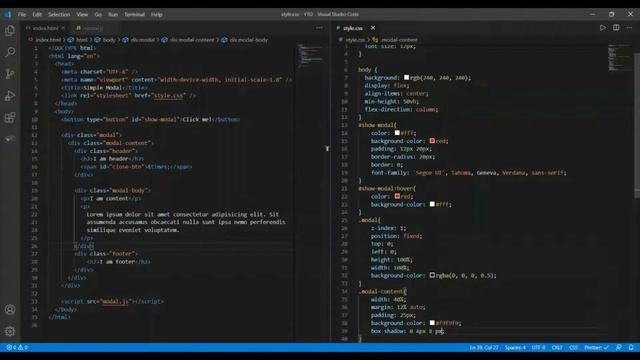Switch to the index.html tab
The image size is (640, 360).
[x=45, y=28]
